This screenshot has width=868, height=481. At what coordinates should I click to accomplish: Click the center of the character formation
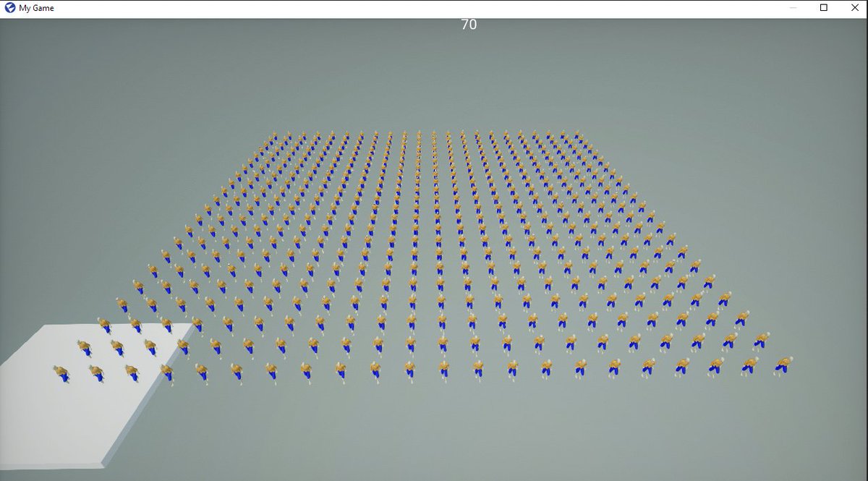[x=463, y=253]
